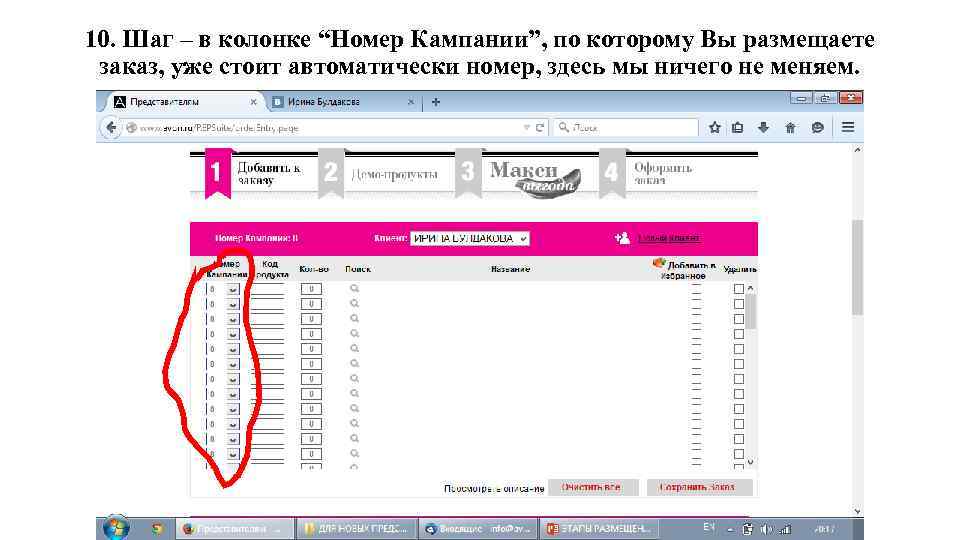960x540 pixels.
Task: Click the Очистить все button
Action: [593, 487]
